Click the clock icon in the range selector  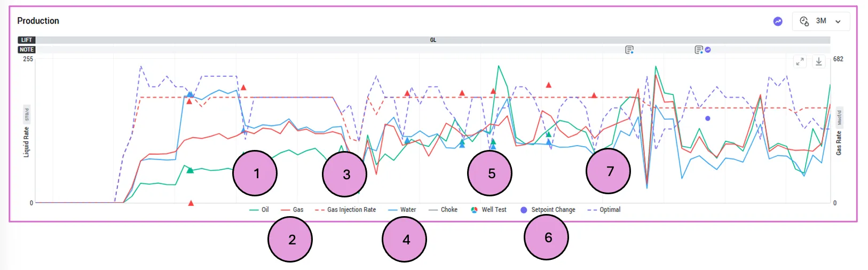tap(804, 21)
